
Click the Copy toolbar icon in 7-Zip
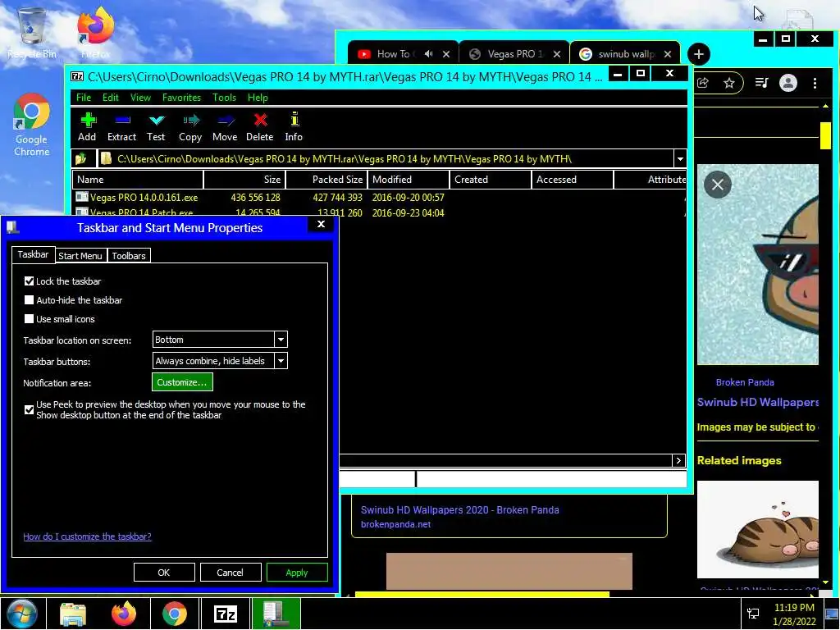(x=190, y=127)
